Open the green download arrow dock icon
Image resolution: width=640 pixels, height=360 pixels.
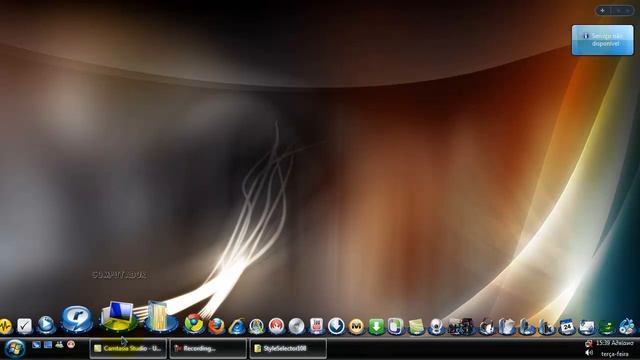[376, 327]
